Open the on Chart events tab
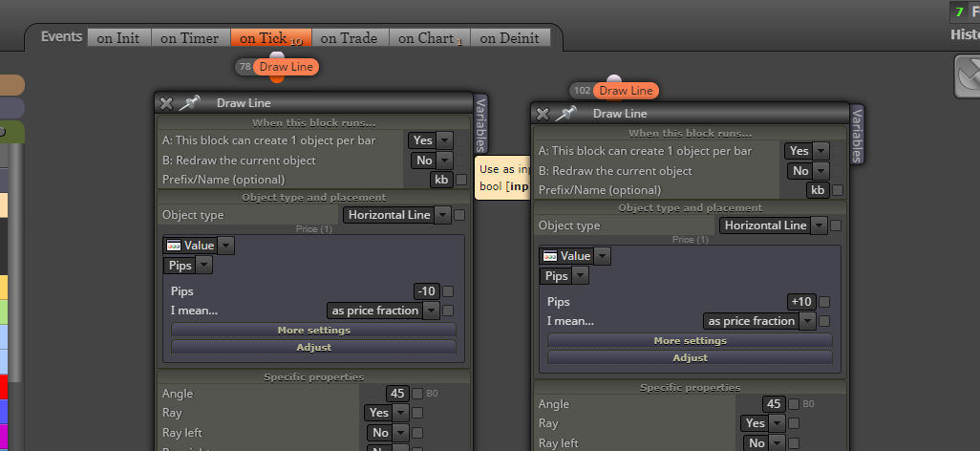Image resolution: width=980 pixels, height=451 pixels. tap(430, 38)
